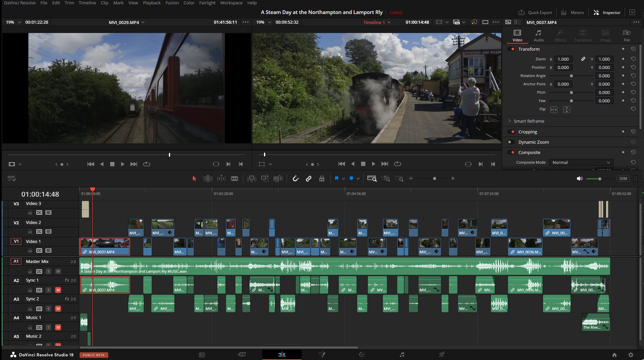The image size is (644, 360).
Task: Open the Fairlight page icon
Action: pyautogui.click(x=402, y=355)
